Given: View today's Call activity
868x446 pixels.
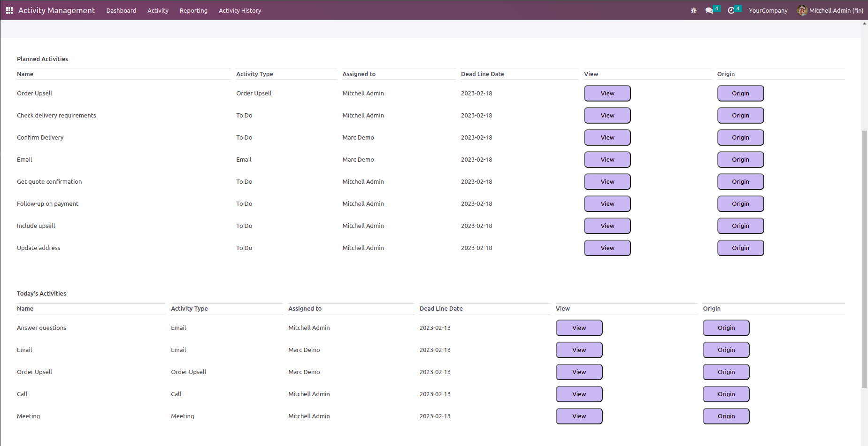Looking at the screenshot, I should pyautogui.click(x=579, y=394).
